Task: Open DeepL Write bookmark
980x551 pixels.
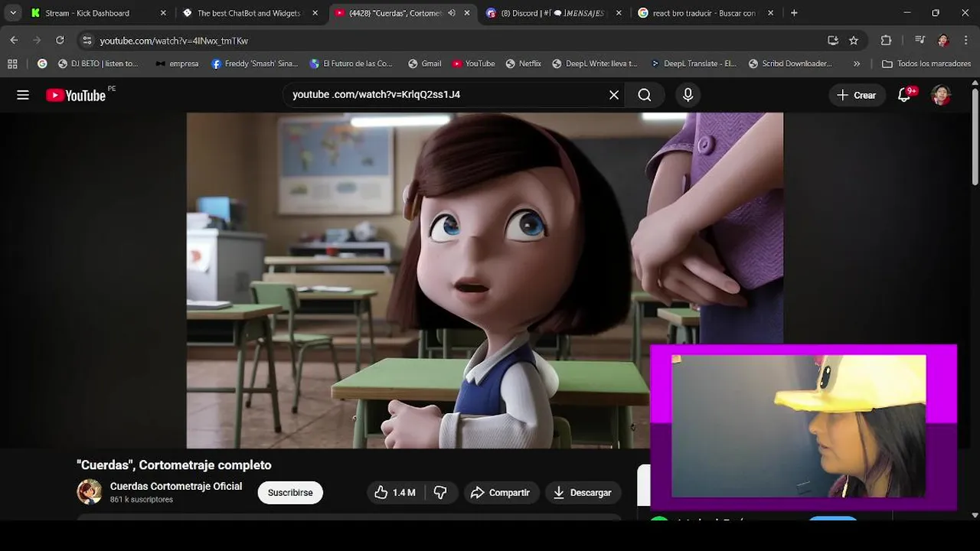Action: 595,64
